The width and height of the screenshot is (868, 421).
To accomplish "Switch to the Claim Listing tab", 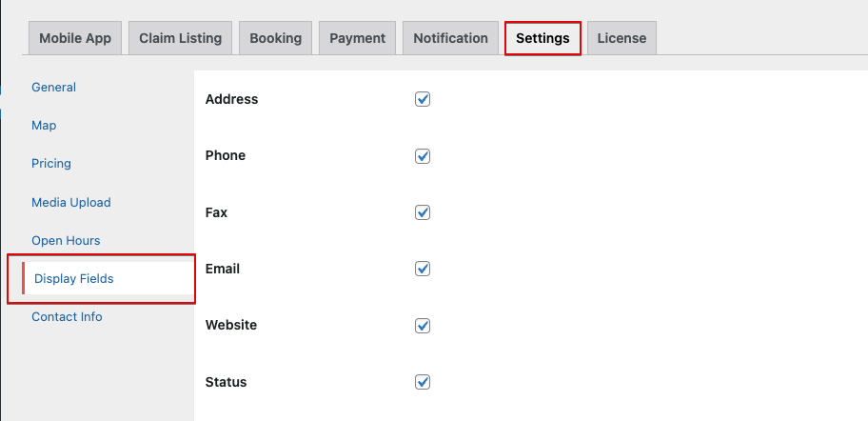I will pyautogui.click(x=181, y=38).
